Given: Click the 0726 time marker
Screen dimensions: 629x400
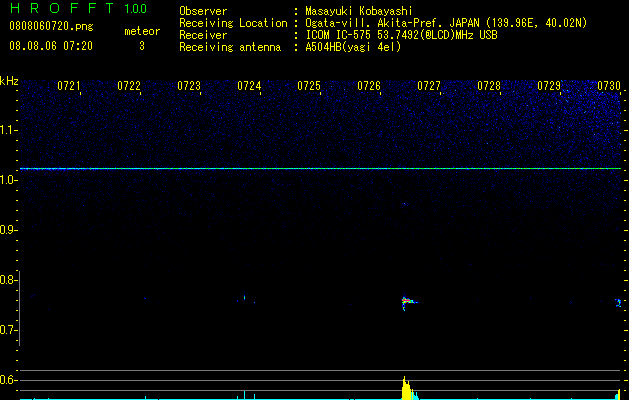Looking at the screenshot, I should tap(369, 86).
